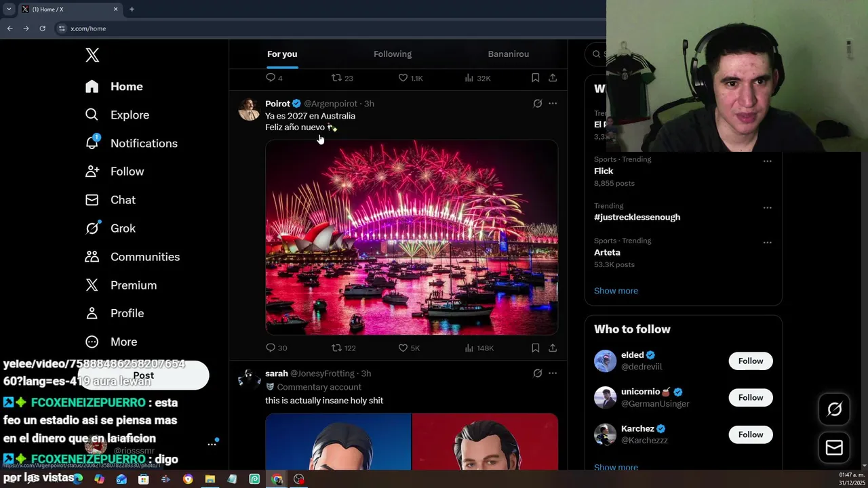The image size is (868, 488).
Task: Reply to Poirot's post with 30 replies
Action: click(276, 348)
